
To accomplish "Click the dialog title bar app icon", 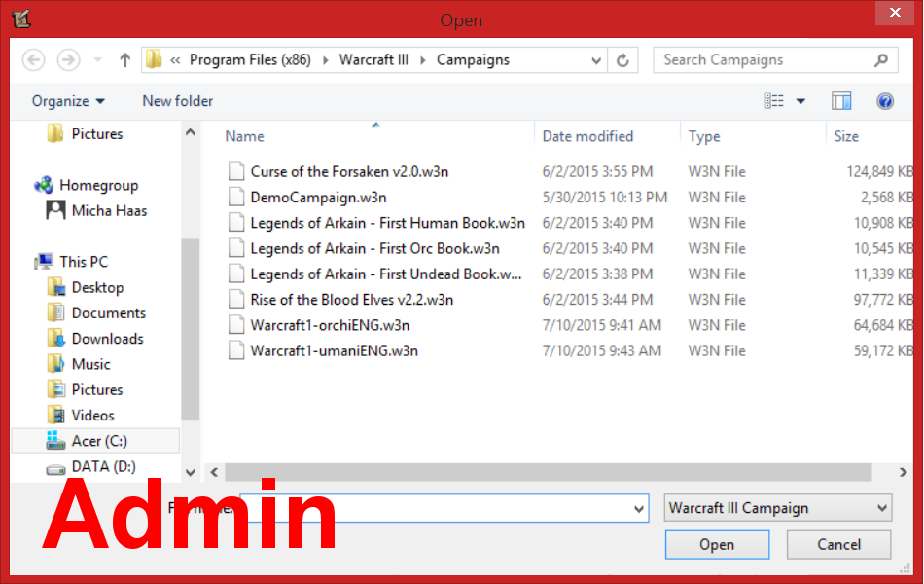I will [21, 18].
